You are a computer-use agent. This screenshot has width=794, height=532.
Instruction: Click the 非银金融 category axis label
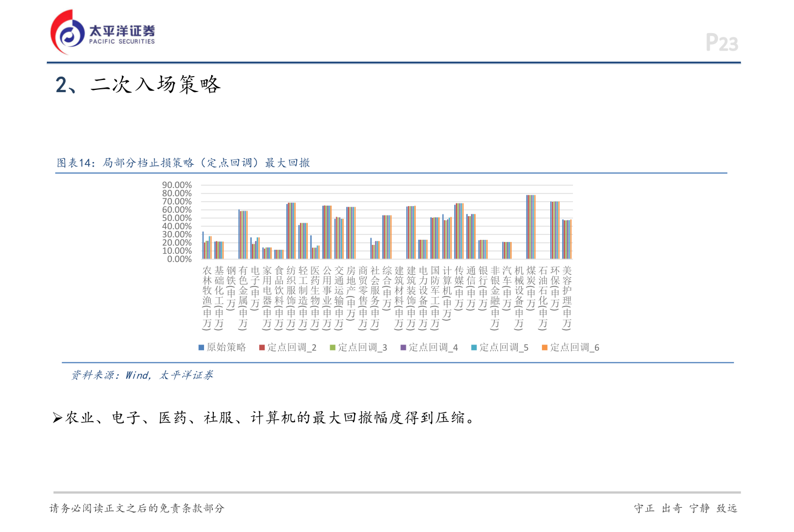(495, 298)
